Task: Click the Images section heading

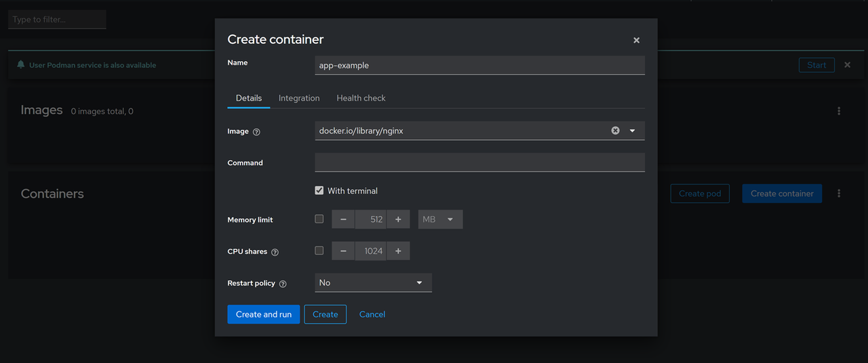Action: (41, 110)
